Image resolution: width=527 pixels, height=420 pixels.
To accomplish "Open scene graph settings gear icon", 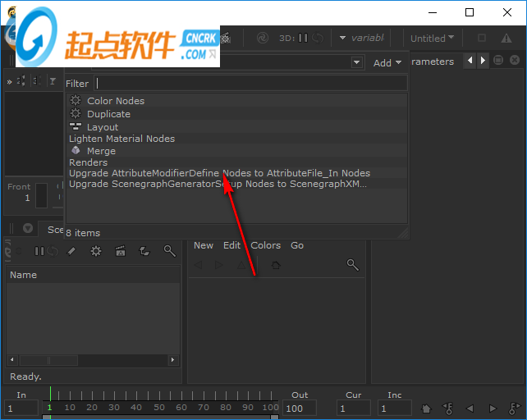I will pos(96,251).
